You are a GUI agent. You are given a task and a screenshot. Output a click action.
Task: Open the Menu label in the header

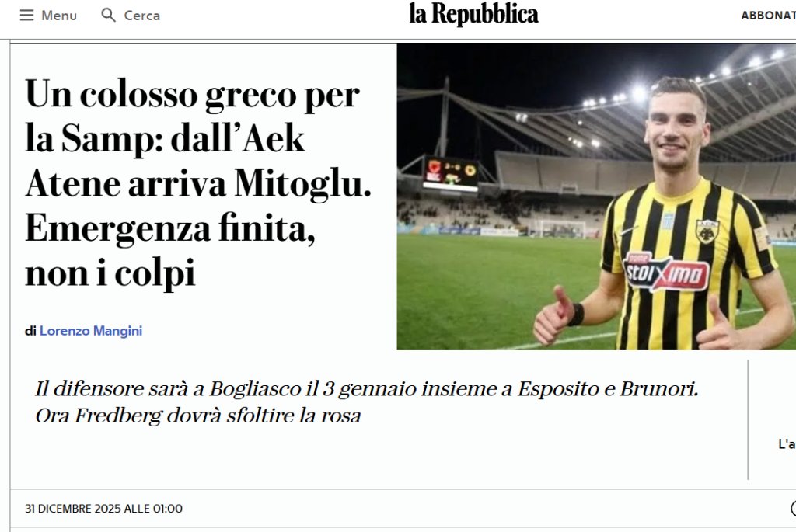coord(59,16)
